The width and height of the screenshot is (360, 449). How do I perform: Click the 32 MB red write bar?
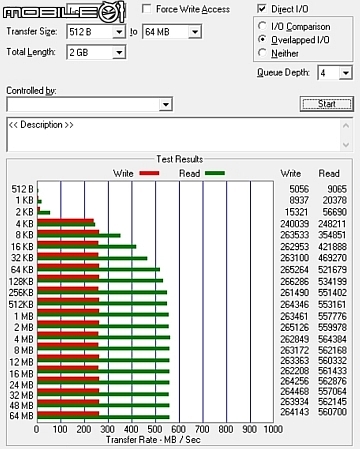click(x=68, y=391)
